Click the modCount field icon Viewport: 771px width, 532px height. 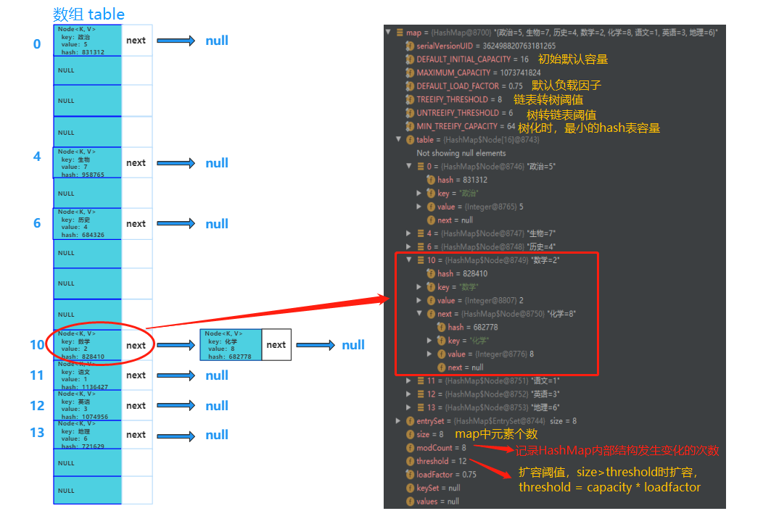click(410, 447)
